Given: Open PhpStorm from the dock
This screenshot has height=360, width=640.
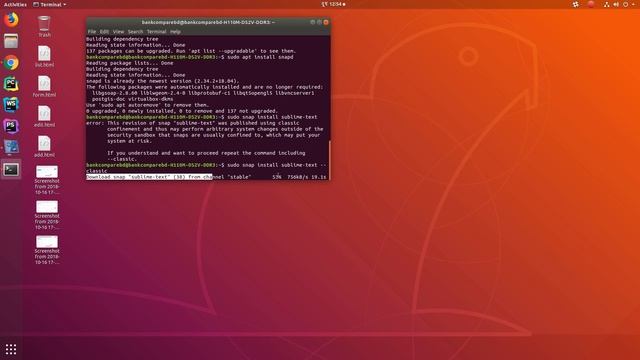Looking at the screenshot, I should tap(11, 126).
